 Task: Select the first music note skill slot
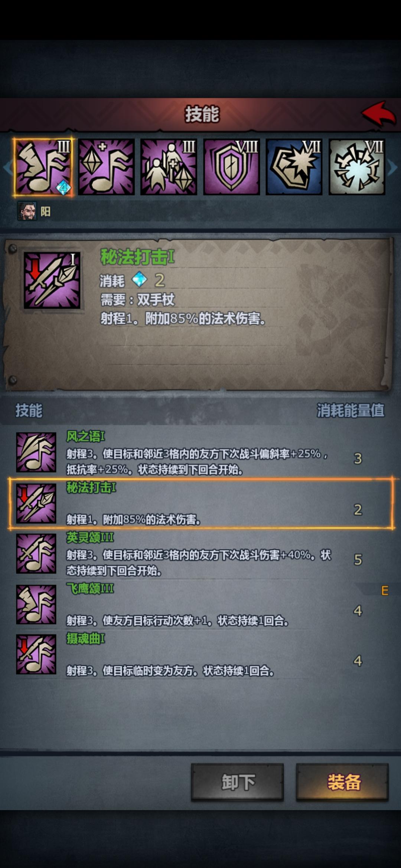point(43,167)
